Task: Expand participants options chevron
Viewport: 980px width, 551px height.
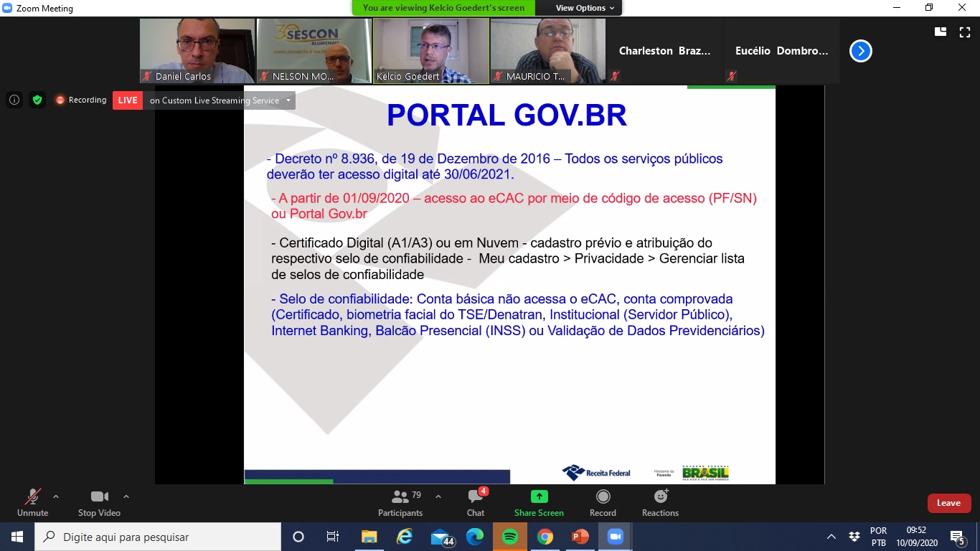Action: pos(438,496)
